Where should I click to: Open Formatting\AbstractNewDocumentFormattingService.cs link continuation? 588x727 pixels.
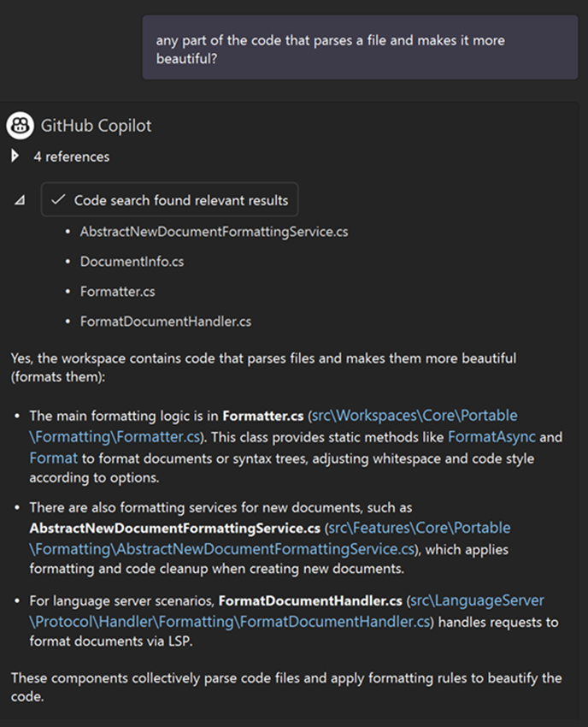222,549
